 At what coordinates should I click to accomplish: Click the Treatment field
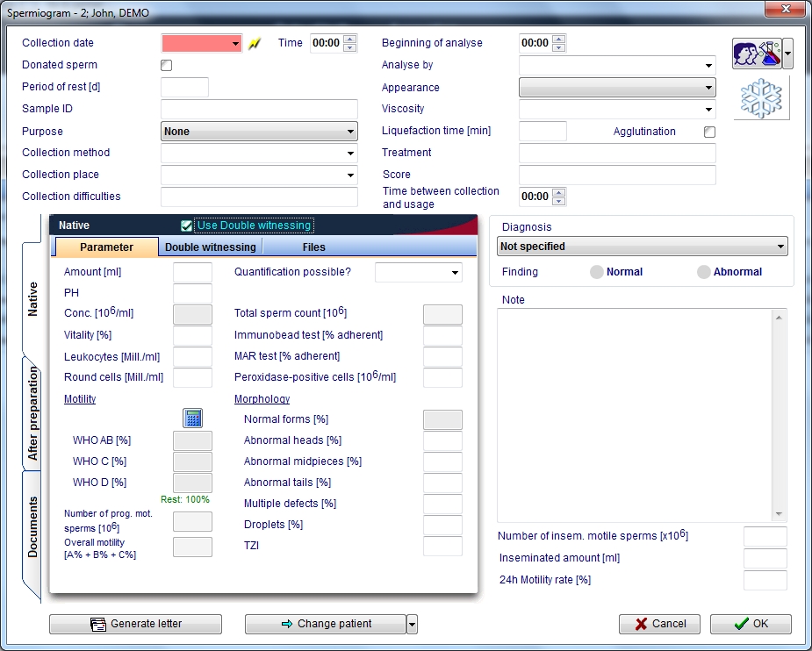pos(617,154)
